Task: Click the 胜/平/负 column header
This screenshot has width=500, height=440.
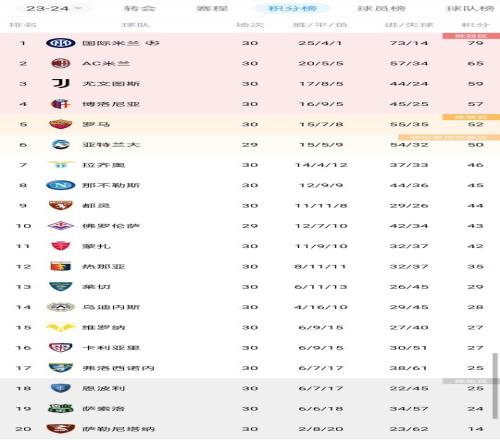Action: click(320, 25)
